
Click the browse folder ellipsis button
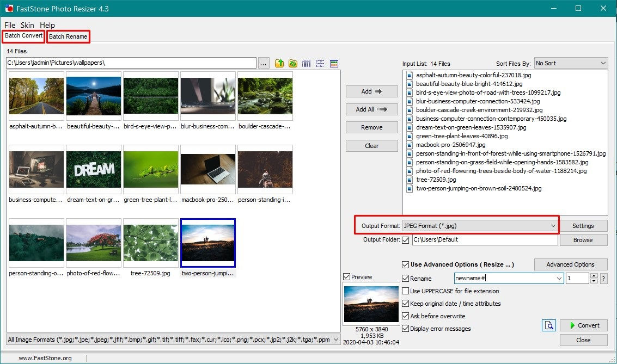(264, 63)
